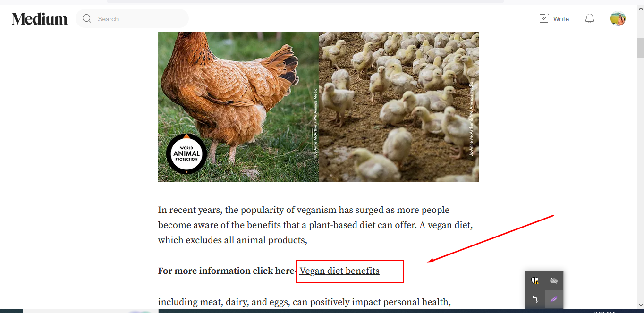Image resolution: width=644 pixels, height=313 pixels.
Task: Click the "For more information click here" text
Action: pyautogui.click(x=227, y=271)
